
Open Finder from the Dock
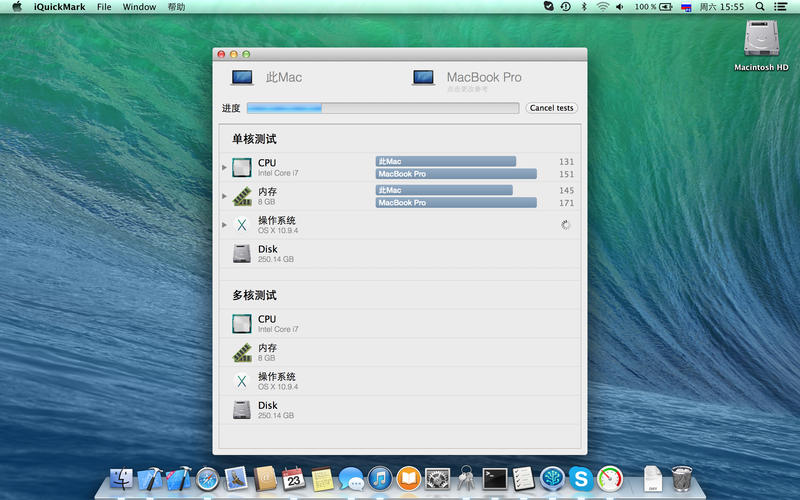point(121,479)
